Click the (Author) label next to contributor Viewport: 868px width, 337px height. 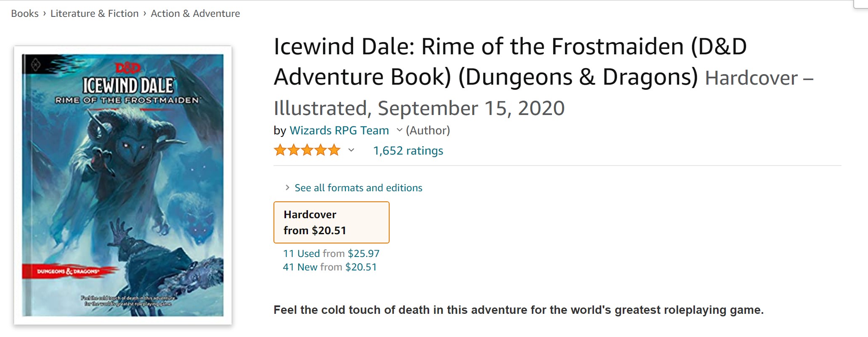click(x=428, y=131)
